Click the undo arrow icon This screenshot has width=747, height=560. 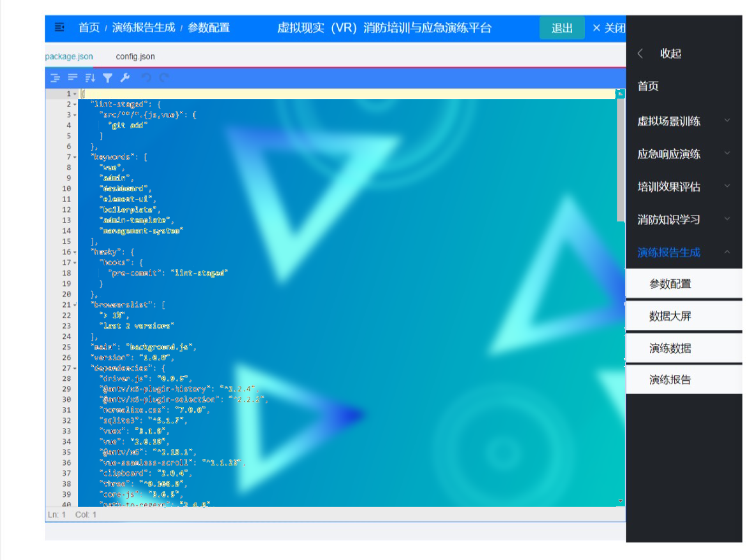[146, 78]
